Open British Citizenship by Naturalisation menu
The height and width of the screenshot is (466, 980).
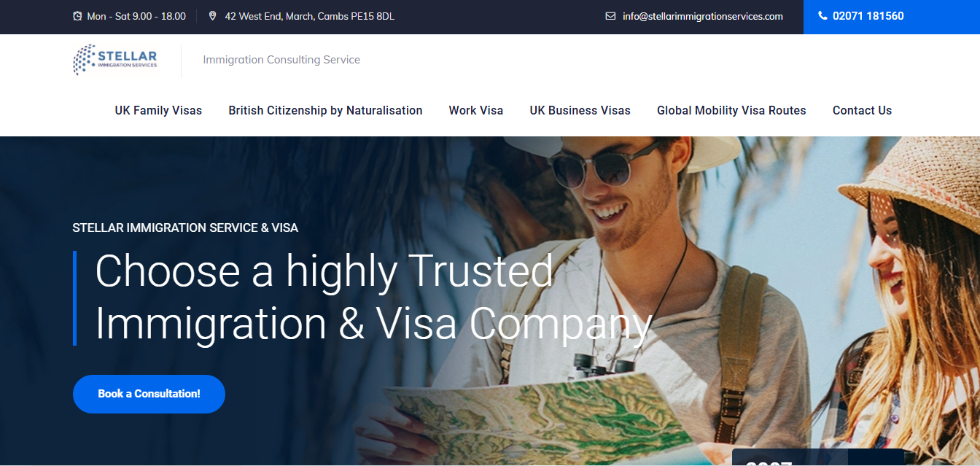[325, 111]
